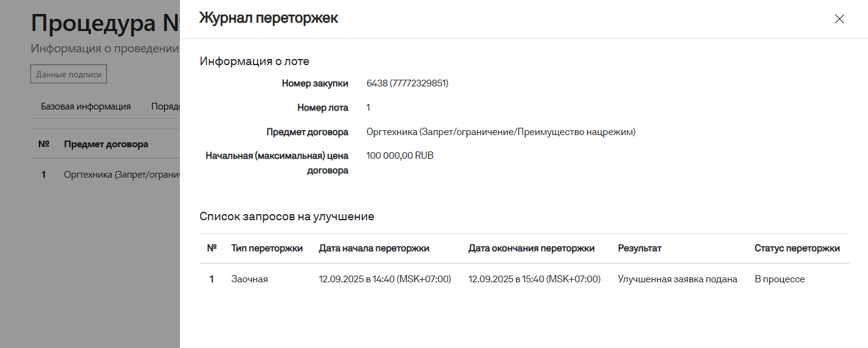
Task: Click the Статус переторжки column header
Action: coord(797,248)
